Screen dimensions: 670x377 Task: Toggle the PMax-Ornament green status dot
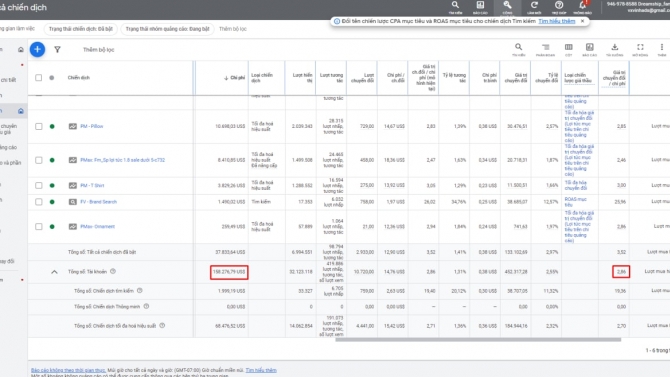[x=52, y=227]
